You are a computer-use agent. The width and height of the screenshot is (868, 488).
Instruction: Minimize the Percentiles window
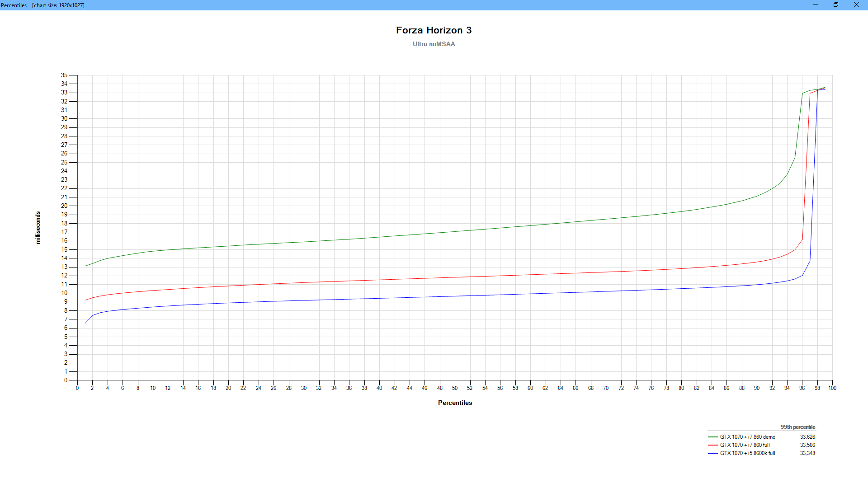816,5
